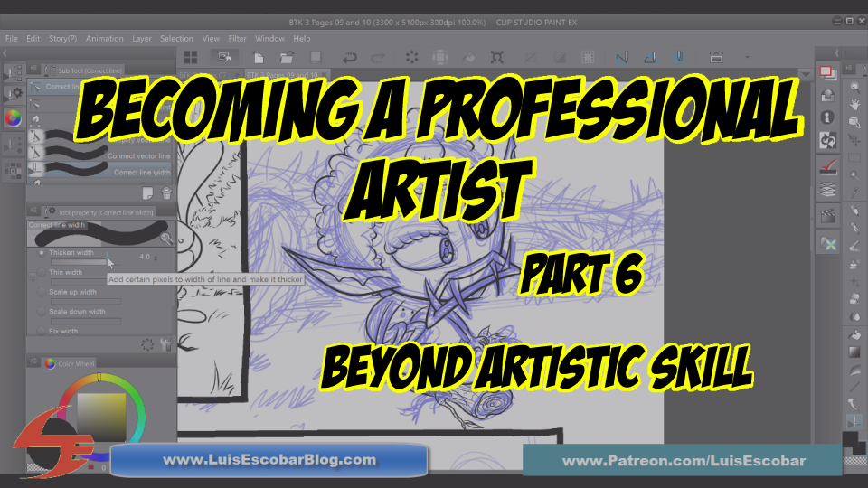The image size is (868, 488).
Task: Delete sub tool using trash icon
Action: click(x=166, y=192)
